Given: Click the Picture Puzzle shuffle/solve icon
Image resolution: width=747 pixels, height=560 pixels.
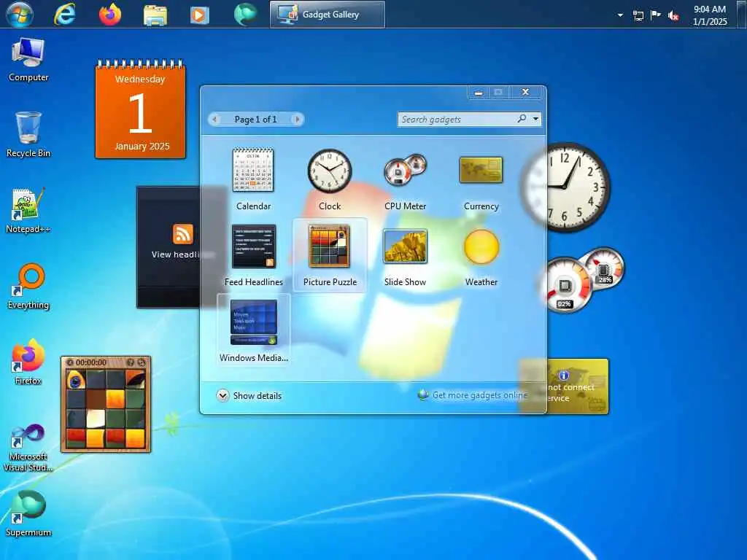Looking at the screenshot, I should [142, 362].
